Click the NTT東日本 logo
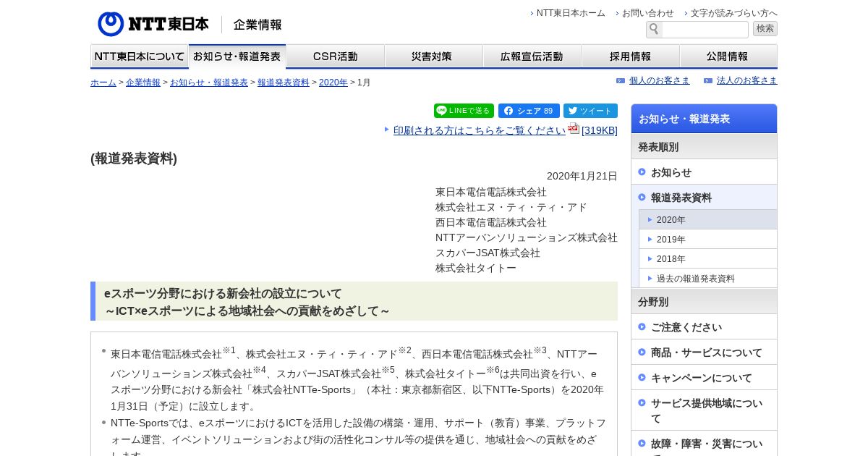Viewport: 868px width, 456px height. (153, 24)
